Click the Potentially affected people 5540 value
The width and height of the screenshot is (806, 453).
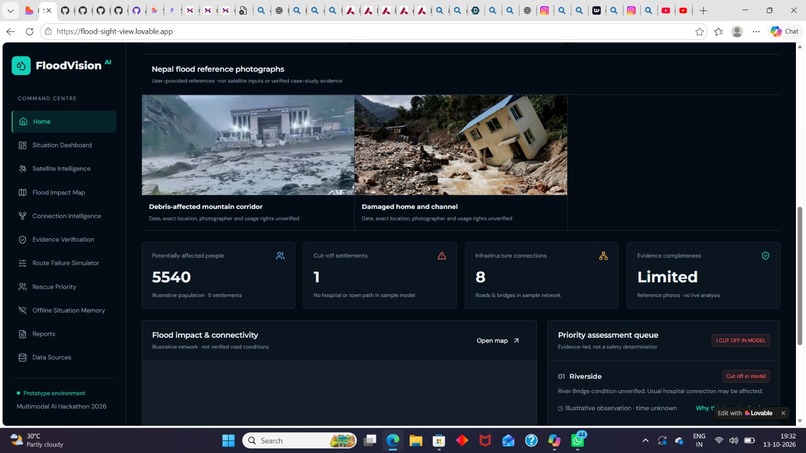pos(171,277)
